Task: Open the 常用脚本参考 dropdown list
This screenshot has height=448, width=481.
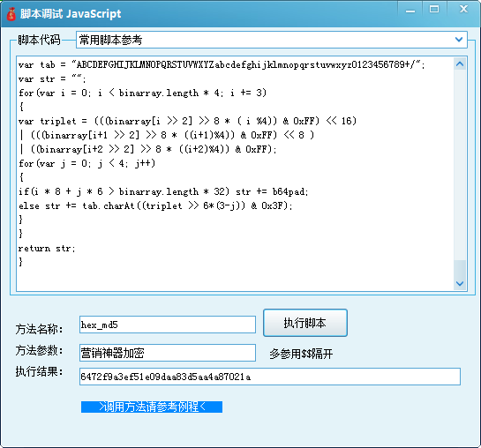Action: point(272,40)
